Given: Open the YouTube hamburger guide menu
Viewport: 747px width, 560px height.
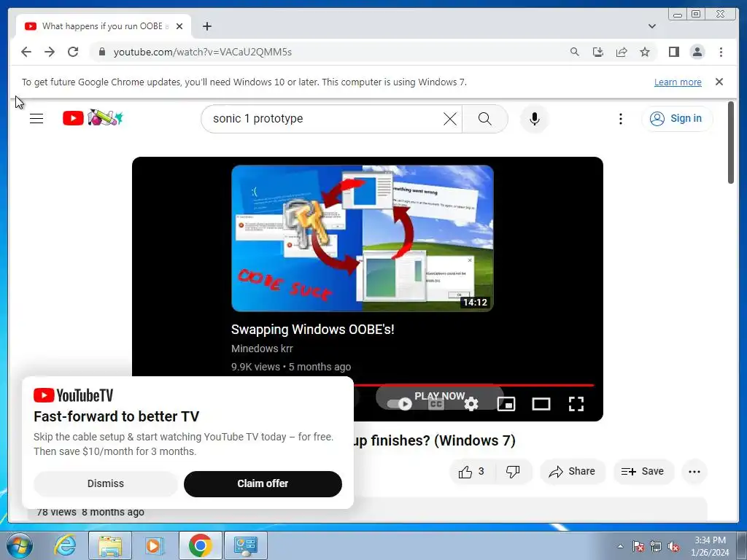Looking at the screenshot, I should point(36,119).
